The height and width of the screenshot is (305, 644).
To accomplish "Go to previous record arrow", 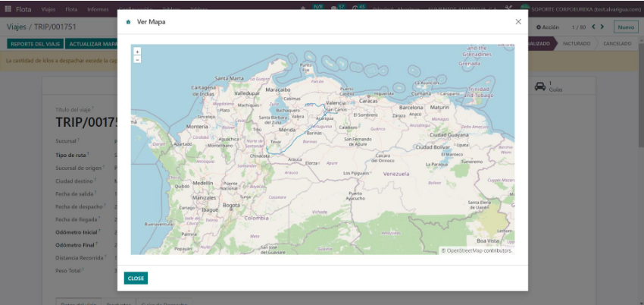I will (594, 27).
